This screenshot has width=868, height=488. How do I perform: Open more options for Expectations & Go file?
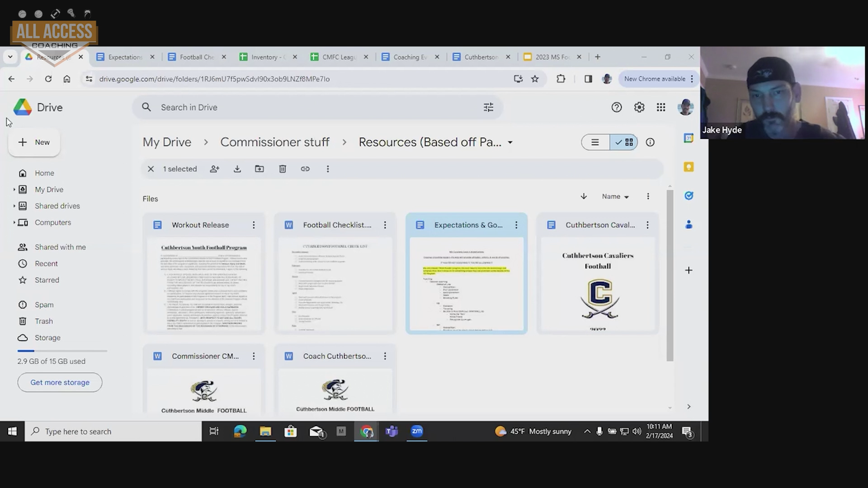pyautogui.click(x=516, y=225)
